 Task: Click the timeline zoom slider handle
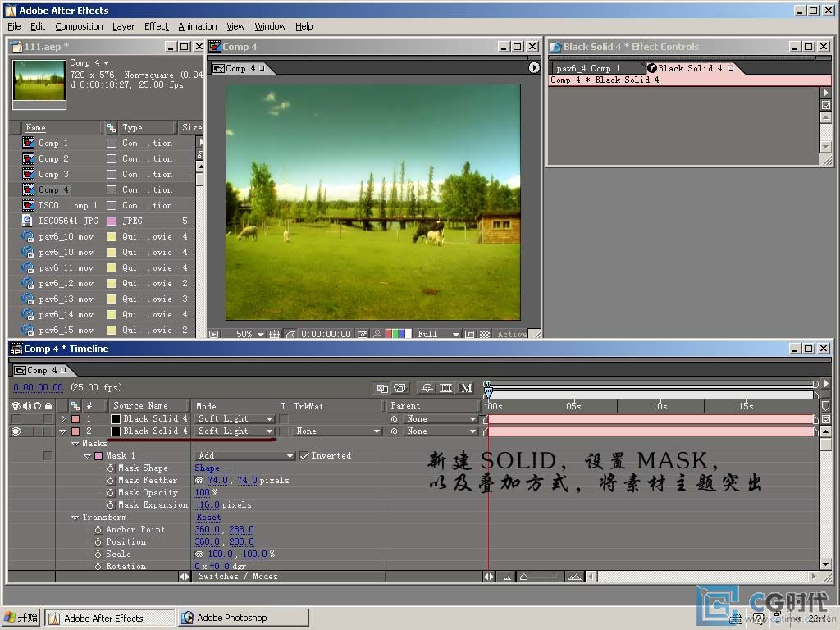(524, 577)
